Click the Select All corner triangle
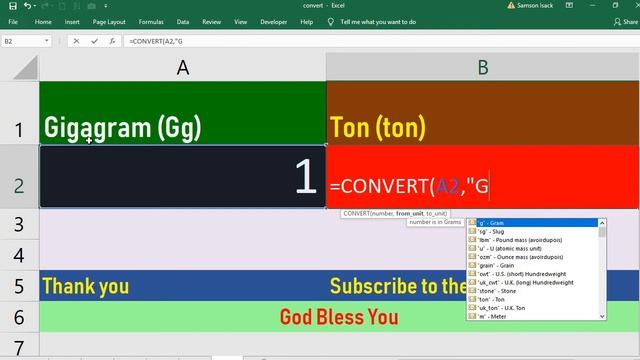The height and width of the screenshot is (360, 640). point(26,67)
